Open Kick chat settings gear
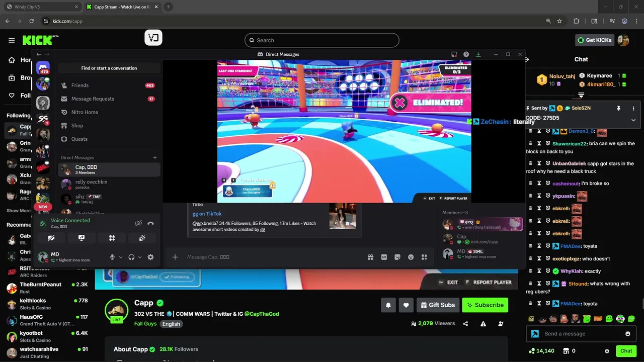The height and width of the screenshot is (362, 644). click(x=607, y=351)
